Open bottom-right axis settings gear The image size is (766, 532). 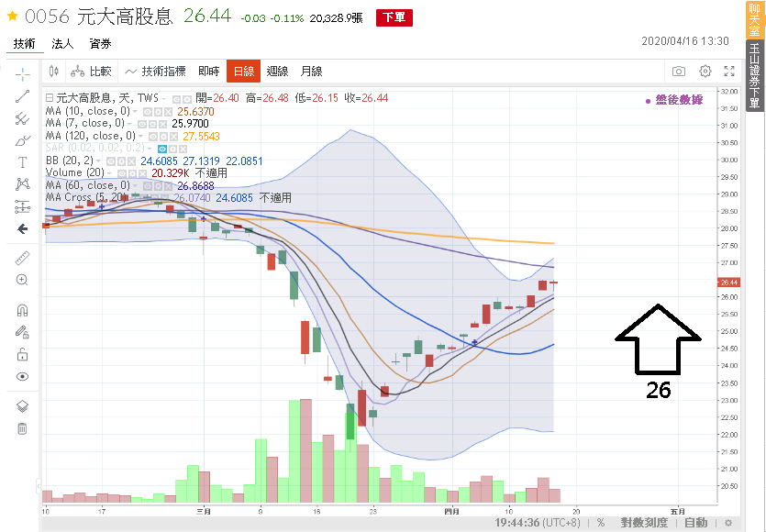(728, 523)
